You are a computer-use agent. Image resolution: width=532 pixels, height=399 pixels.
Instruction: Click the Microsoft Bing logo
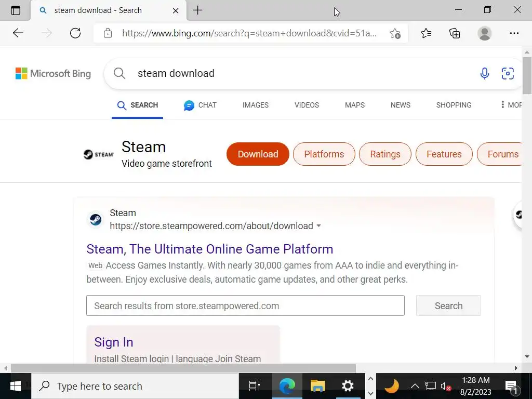pyautogui.click(x=54, y=73)
